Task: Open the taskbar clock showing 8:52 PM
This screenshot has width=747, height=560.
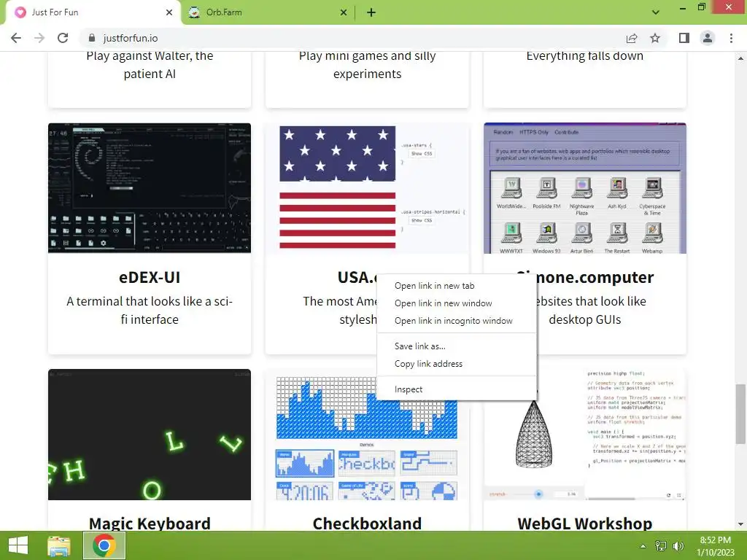Action: click(x=716, y=546)
